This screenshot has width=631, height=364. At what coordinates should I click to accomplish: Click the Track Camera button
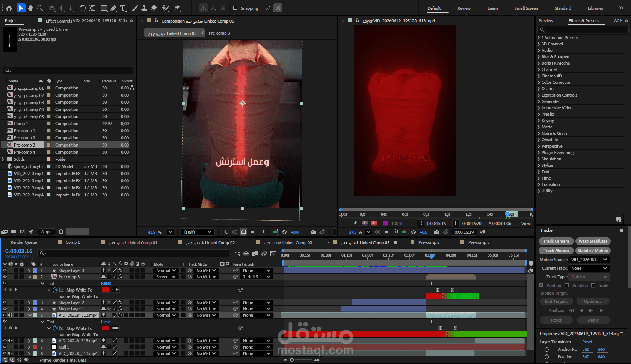point(556,241)
